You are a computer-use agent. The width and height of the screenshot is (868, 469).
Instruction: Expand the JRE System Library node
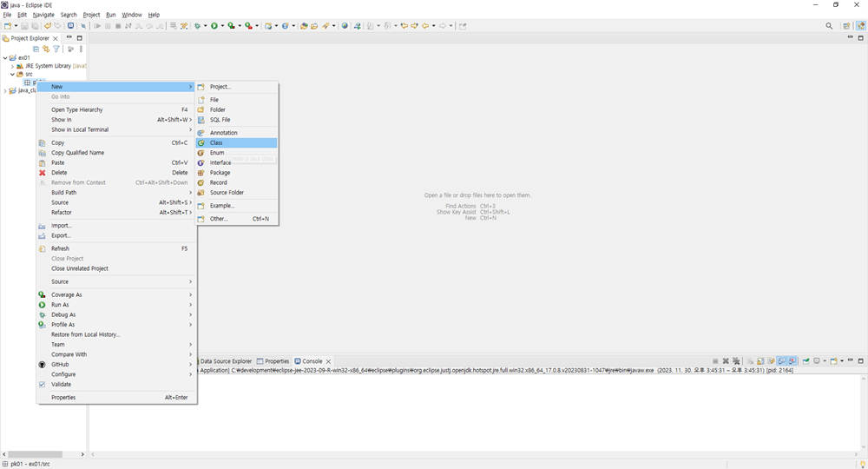12,66
